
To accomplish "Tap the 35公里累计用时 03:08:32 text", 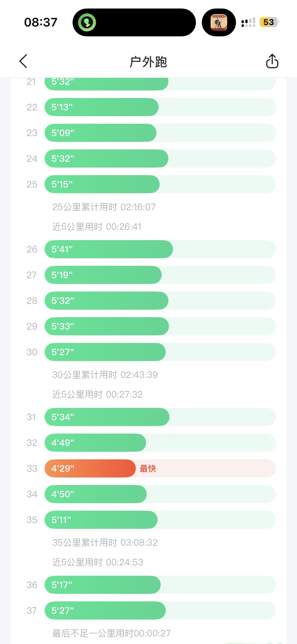I will point(105,542).
